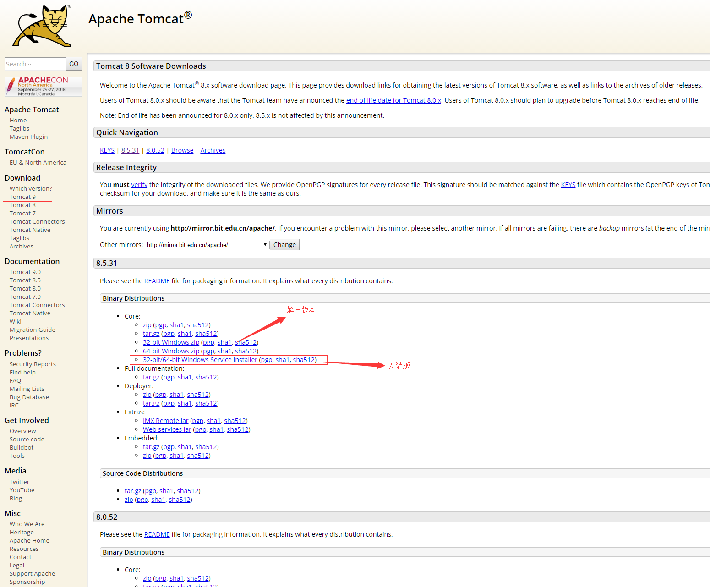This screenshot has height=588, width=710.
Task: Open Apache Home under Misc
Action: pos(29,541)
